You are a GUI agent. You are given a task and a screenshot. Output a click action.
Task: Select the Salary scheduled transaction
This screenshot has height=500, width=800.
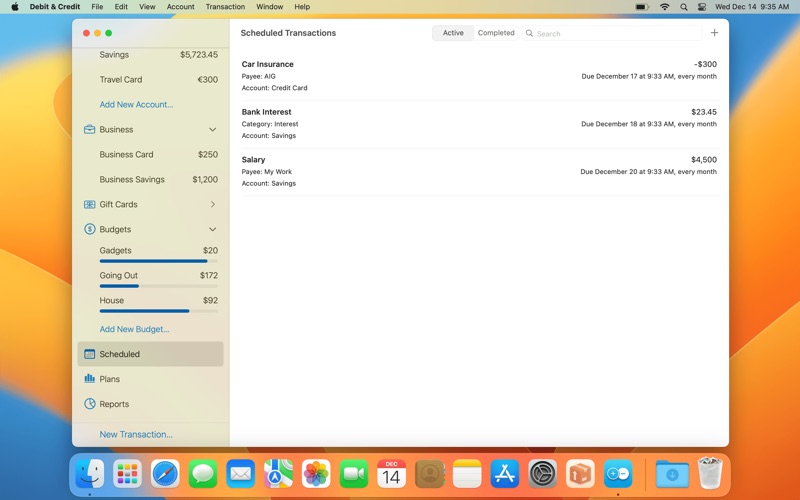tap(480, 171)
